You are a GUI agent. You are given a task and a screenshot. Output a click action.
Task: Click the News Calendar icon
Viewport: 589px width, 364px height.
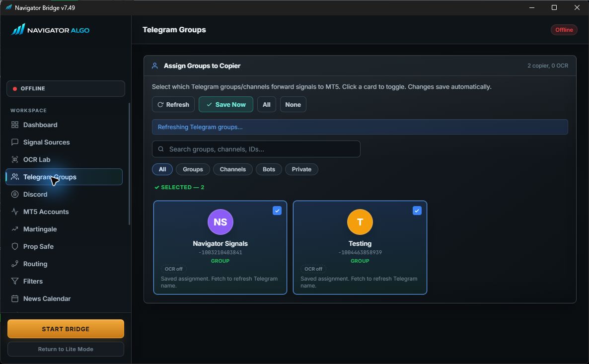[x=14, y=298]
